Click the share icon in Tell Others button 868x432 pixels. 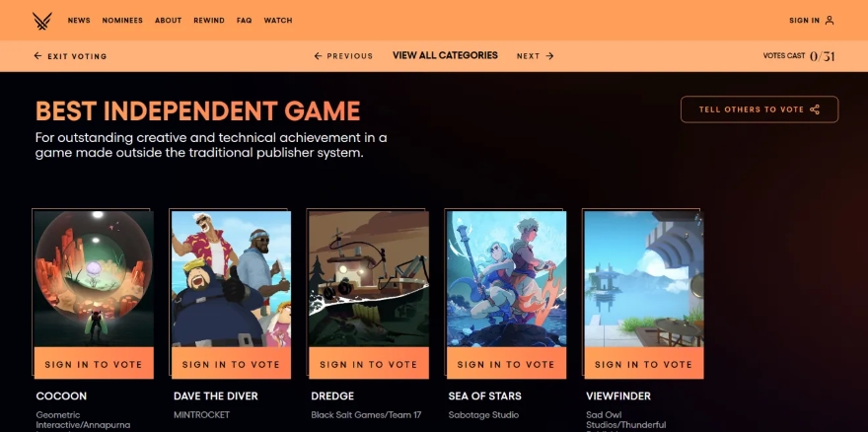(815, 109)
